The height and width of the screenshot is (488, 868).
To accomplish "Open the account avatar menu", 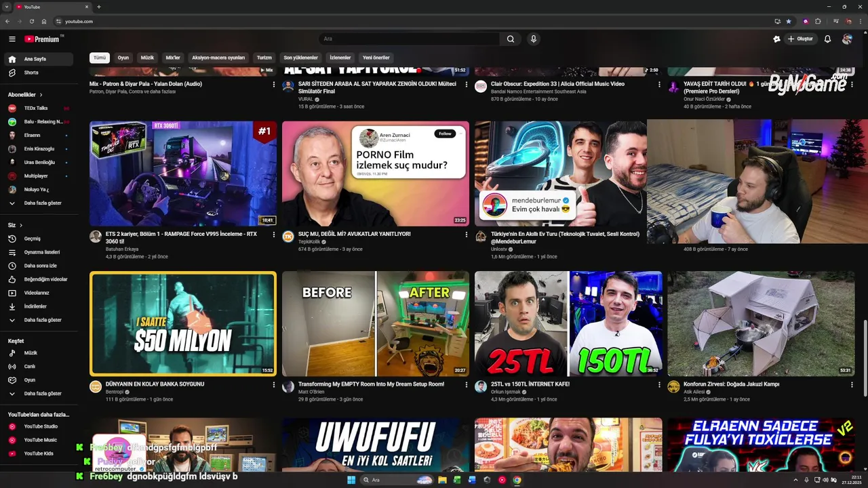I will tap(847, 39).
